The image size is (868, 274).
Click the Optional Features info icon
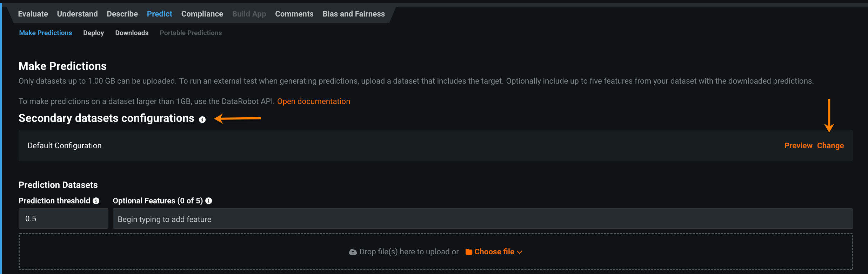point(209,201)
